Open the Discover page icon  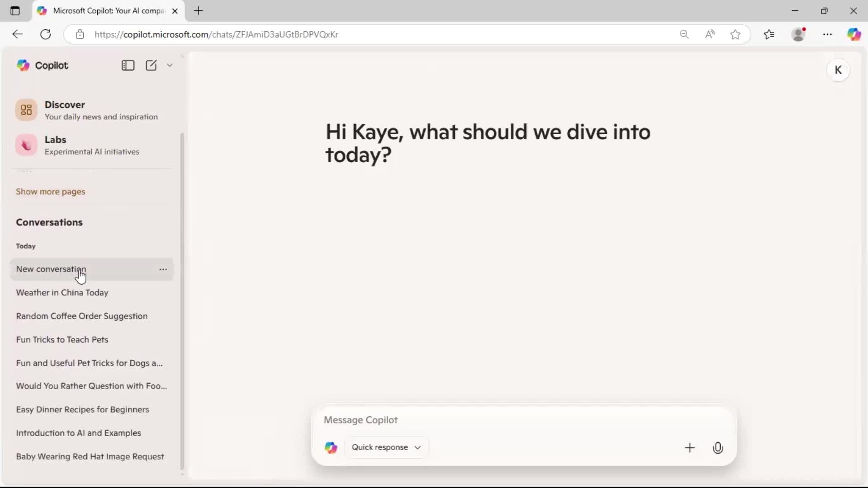click(26, 110)
